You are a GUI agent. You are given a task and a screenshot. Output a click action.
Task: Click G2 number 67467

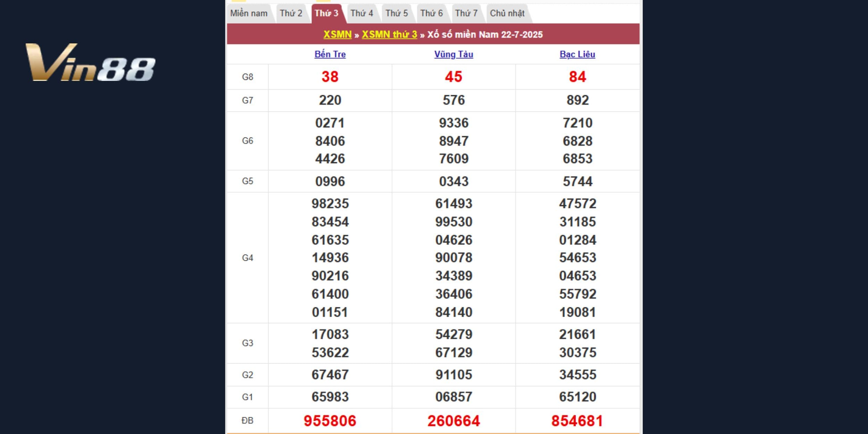pyautogui.click(x=330, y=375)
